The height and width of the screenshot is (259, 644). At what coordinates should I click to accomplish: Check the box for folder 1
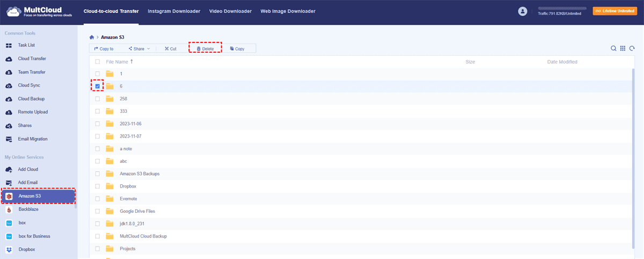click(x=98, y=74)
